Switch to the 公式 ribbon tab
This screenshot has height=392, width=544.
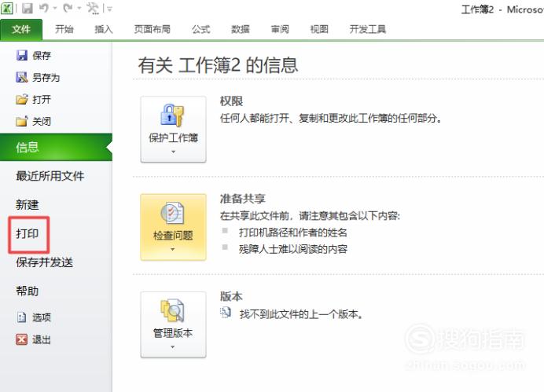pyautogui.click(x=201, y=29)
